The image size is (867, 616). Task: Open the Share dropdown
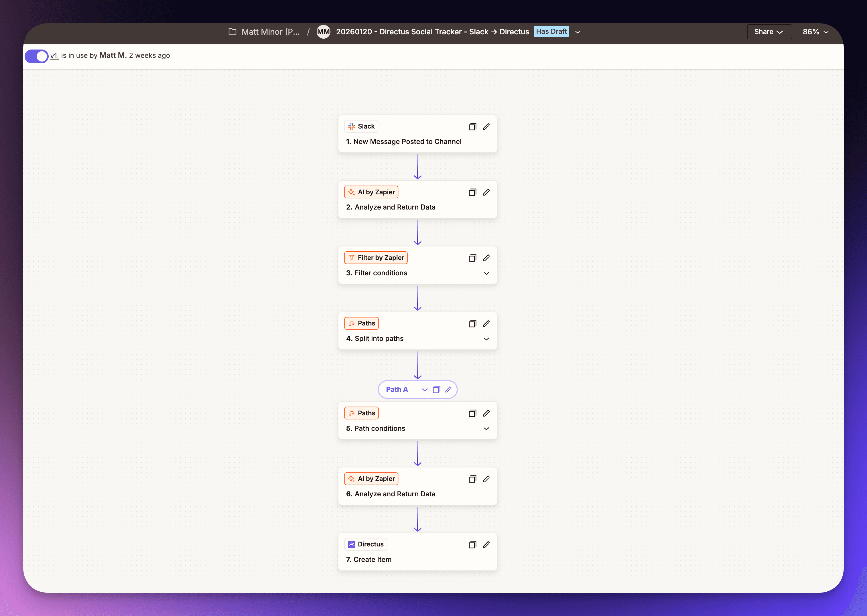click(769, 32)
